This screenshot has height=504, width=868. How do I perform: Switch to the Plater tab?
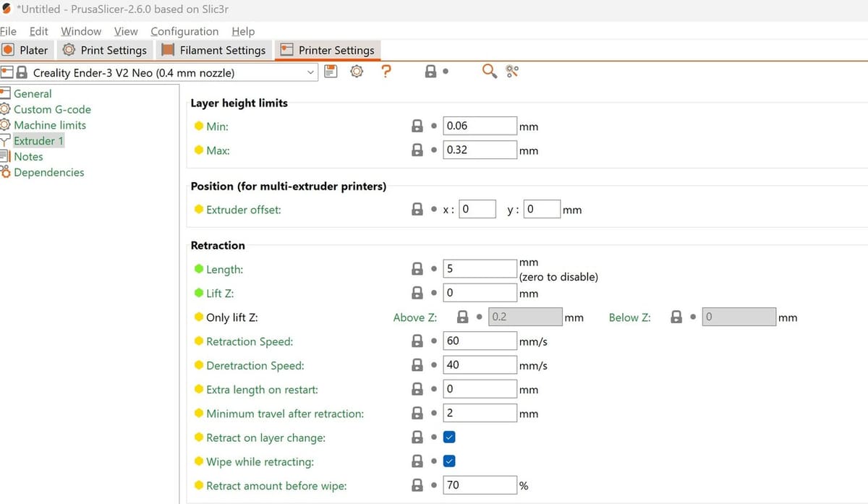click(26, 50)
